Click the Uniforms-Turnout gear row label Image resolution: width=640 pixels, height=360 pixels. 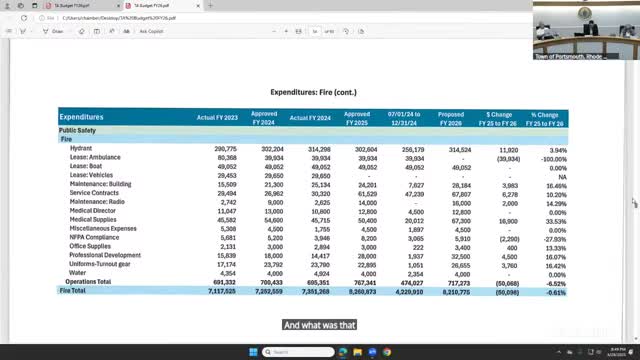click(x=100, y=264)
